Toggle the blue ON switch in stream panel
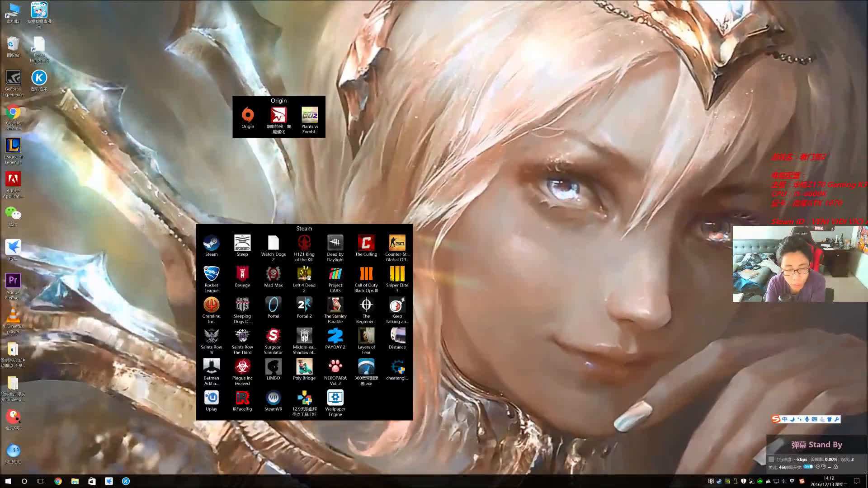Image resolution: width=868 pixels, height=488 pixels. pyautogui.click(x=808, y=467)
